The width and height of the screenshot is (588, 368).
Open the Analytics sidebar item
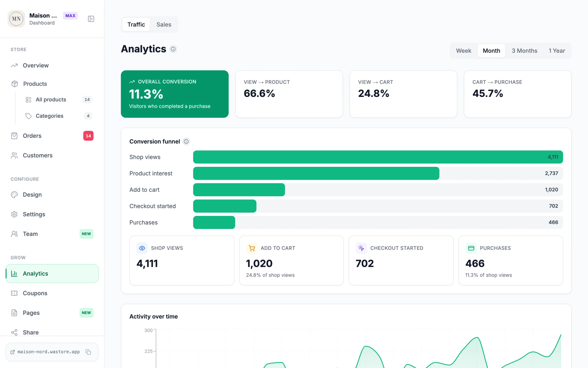click(52, 274)
